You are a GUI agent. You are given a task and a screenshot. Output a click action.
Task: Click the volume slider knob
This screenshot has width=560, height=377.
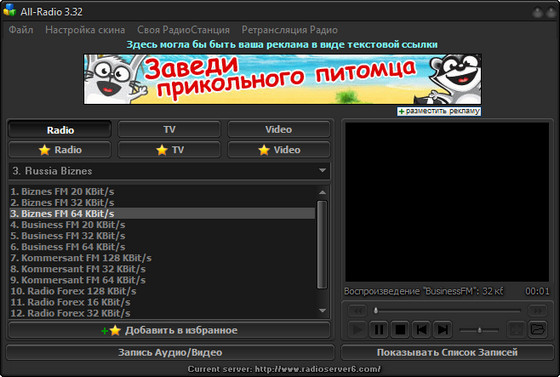(480, 330)
